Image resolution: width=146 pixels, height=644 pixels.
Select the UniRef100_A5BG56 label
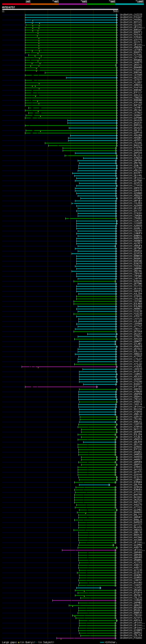[131, 47]
